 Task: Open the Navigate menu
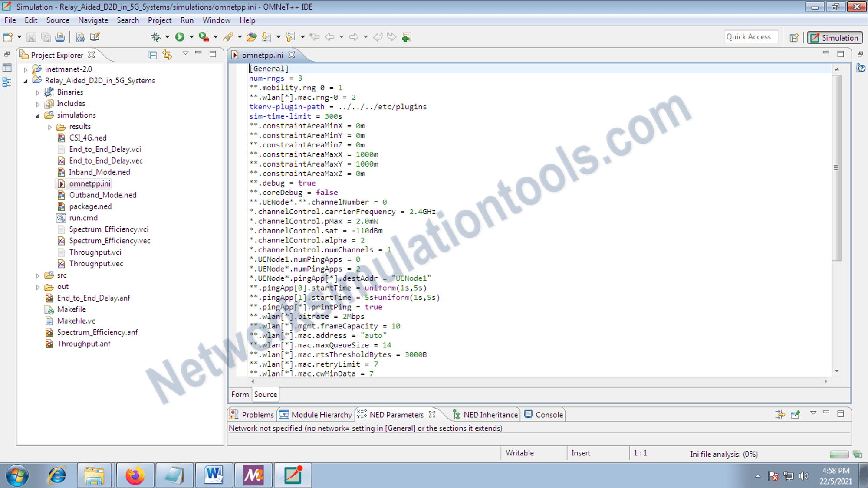pos(93,20)
